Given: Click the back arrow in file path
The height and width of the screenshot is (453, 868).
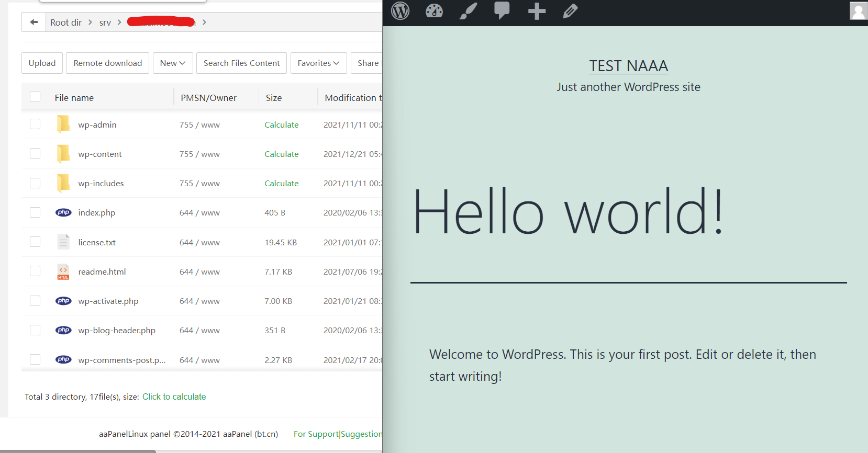Looking at the screenshot, I should [x=34, y=22].
